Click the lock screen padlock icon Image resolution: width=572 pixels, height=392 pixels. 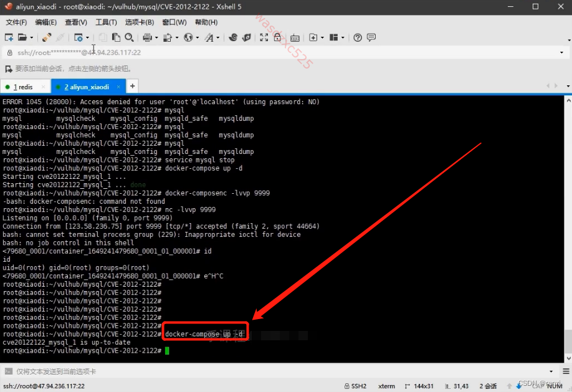click(x=277, y=37)
